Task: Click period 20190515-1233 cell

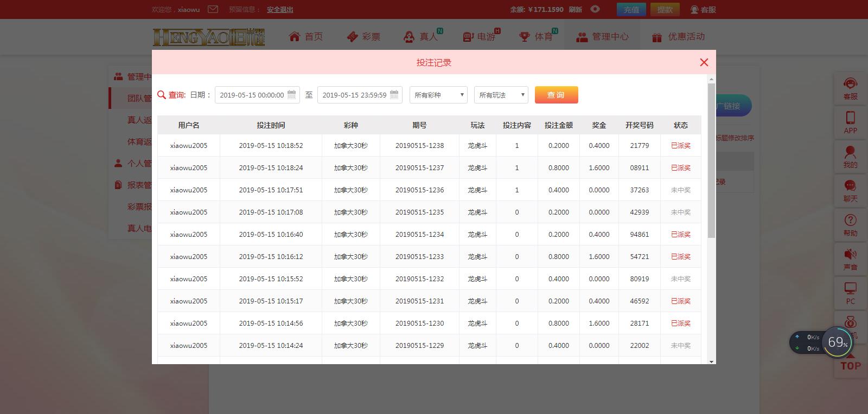Action: coord(419,257)
